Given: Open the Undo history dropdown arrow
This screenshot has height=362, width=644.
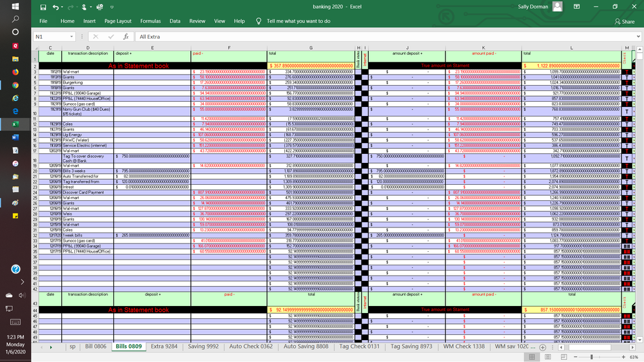Looking at the screenshot, I should [x=62, y=7].
